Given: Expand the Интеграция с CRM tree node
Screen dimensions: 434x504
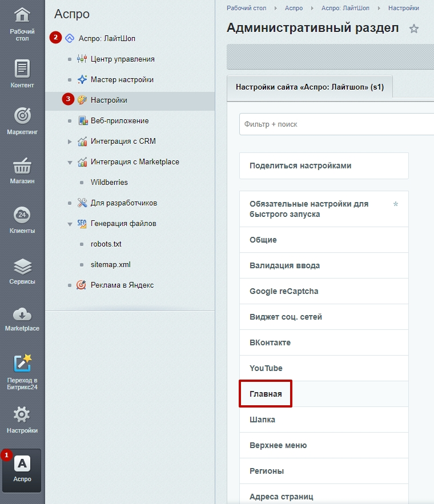Looking at the screenshot, I should (x=70, y=142).
